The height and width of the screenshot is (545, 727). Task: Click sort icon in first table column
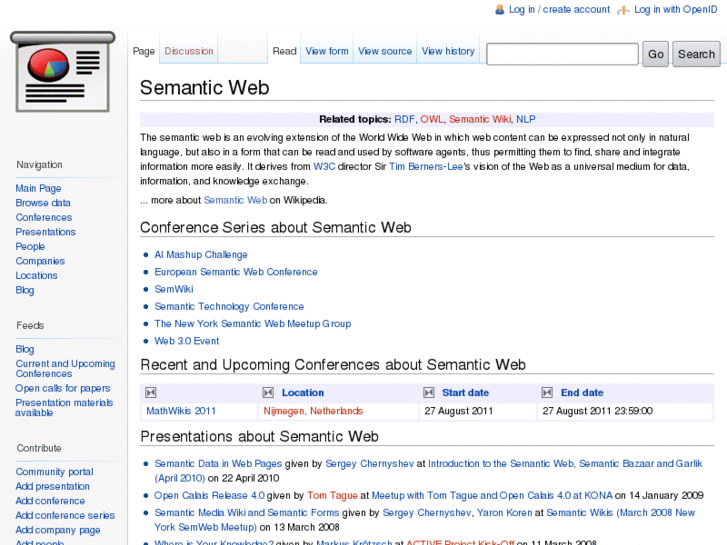(x=151, y=393)
